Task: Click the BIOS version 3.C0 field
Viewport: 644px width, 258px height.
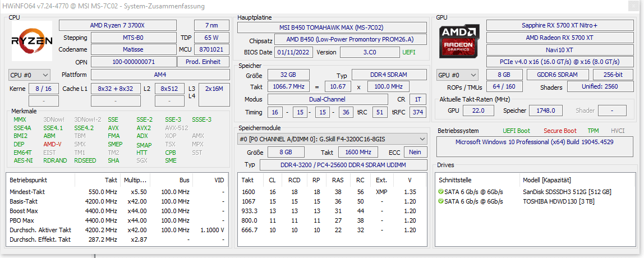Action: point(370,52)
